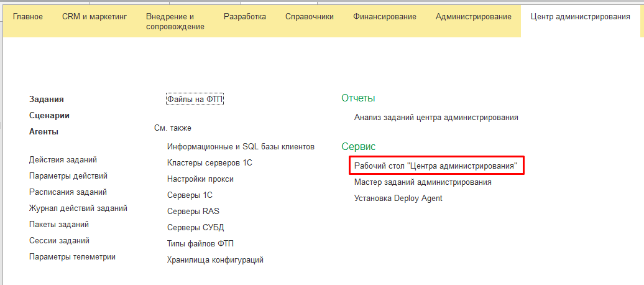This screenshot has width=644, height=285.
Task: Open Сценарии link
Action: click(49, 115)
